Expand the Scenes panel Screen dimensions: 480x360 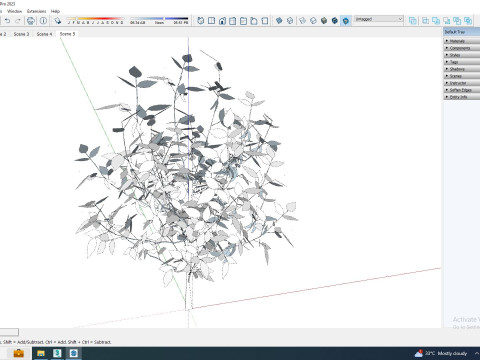(462, 76)
